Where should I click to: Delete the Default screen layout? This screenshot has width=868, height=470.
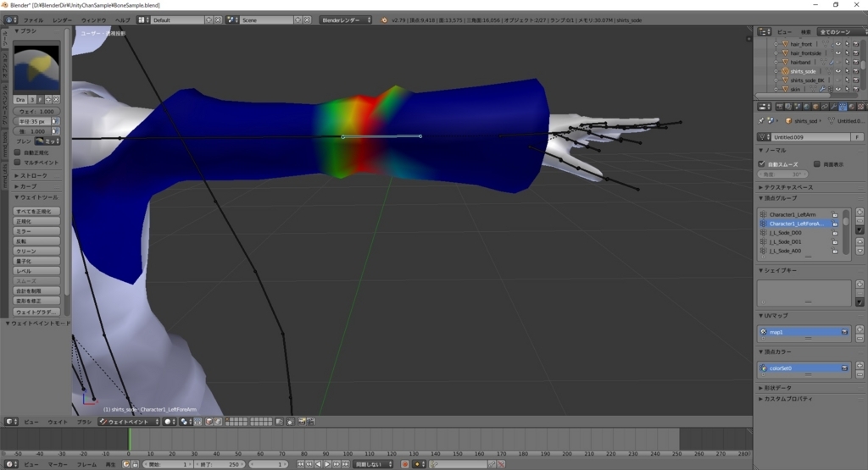218,20
